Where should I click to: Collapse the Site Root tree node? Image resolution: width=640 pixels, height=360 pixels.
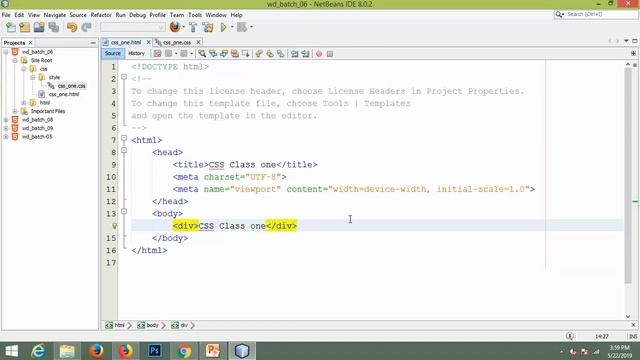(15, 60)
